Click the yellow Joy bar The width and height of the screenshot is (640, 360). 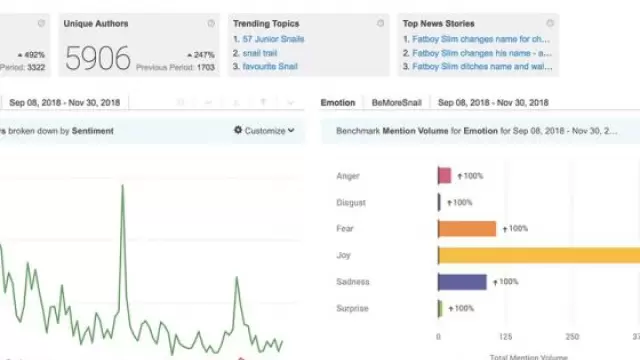539,255
